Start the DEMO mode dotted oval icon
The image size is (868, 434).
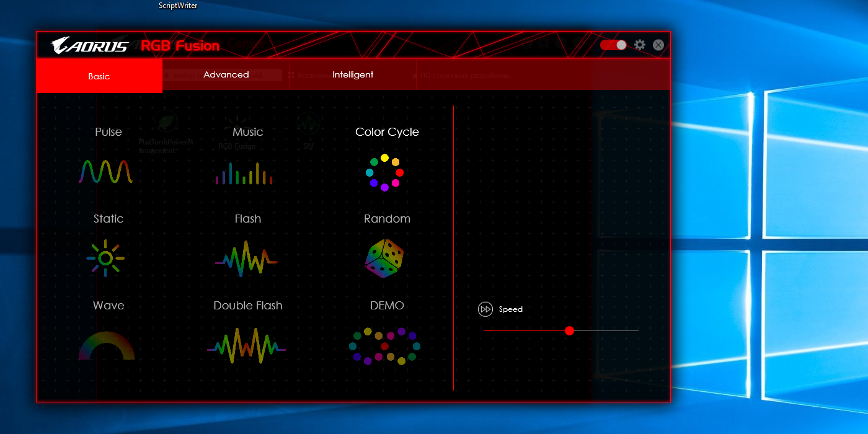pos(384,346)
